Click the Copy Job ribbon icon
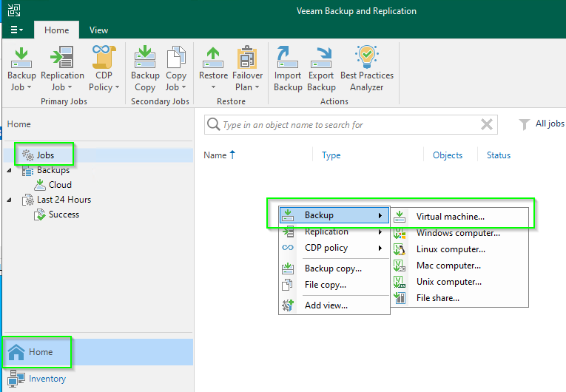 [176, 57]
